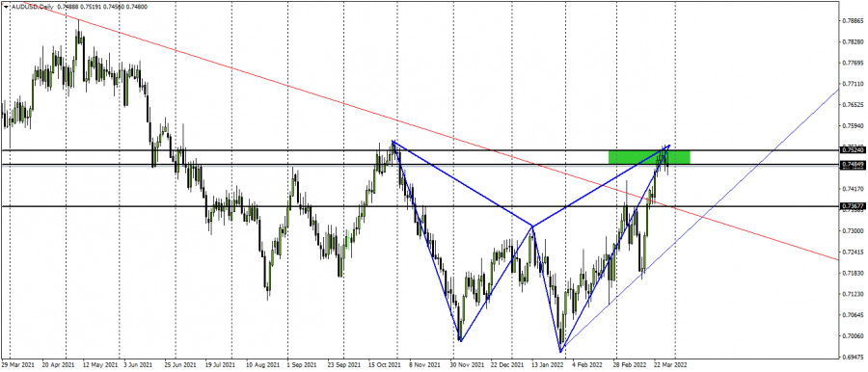Click the 4 Feb 2022 date label
Image resolution: width=868 pixels, height=372 pixels.
point(586,366)
